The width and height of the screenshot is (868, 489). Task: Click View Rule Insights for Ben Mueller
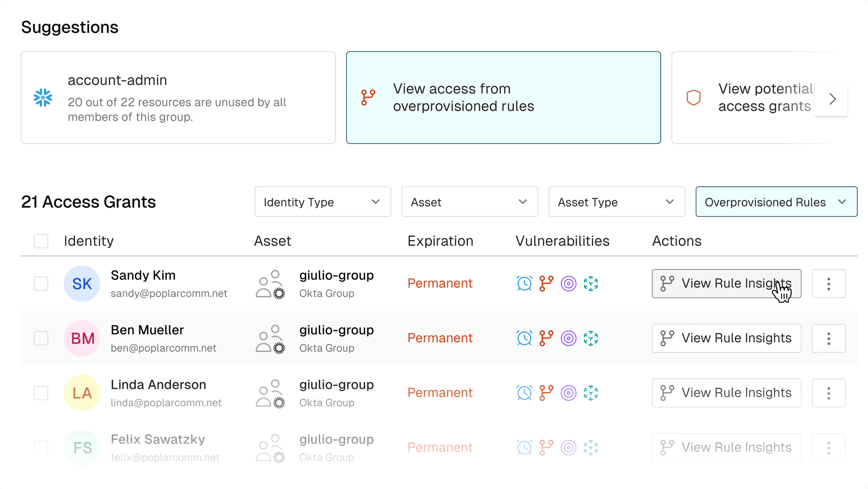(726, 338)
